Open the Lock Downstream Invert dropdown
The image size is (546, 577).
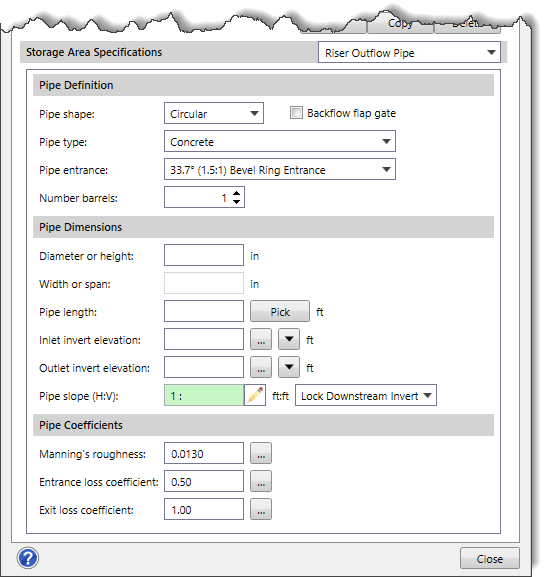366,396
